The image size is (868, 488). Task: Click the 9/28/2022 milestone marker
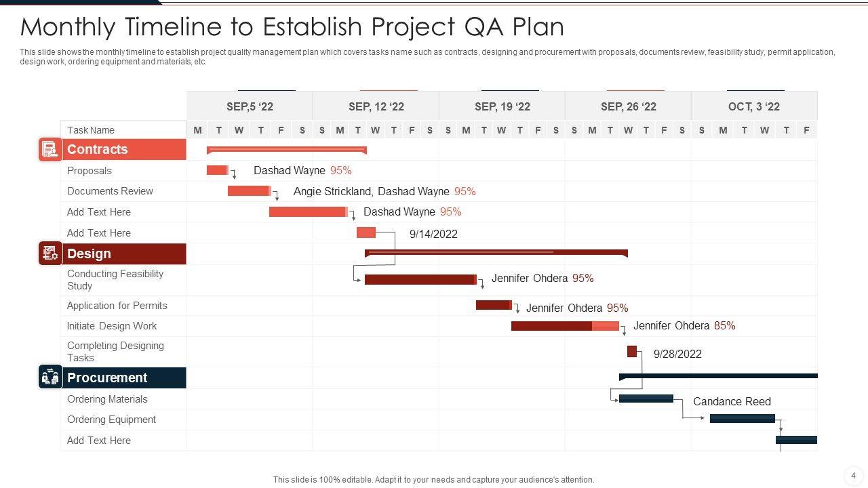[x=632, y=351]
